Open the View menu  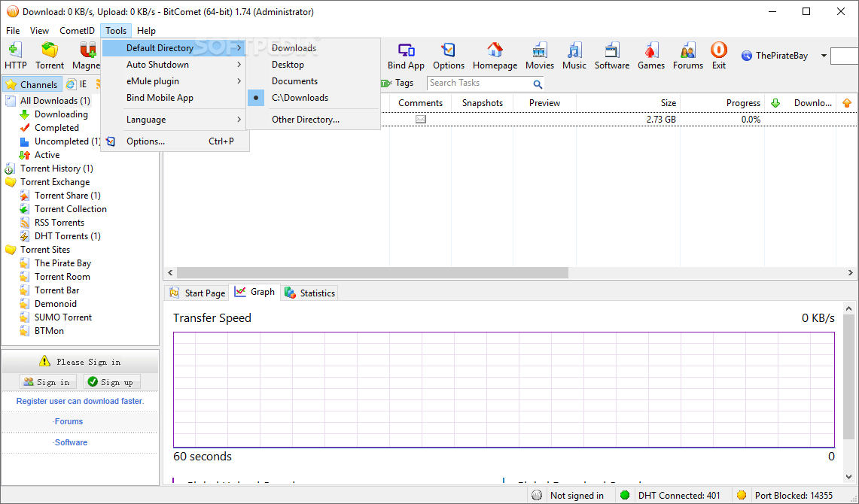[39, 31]
